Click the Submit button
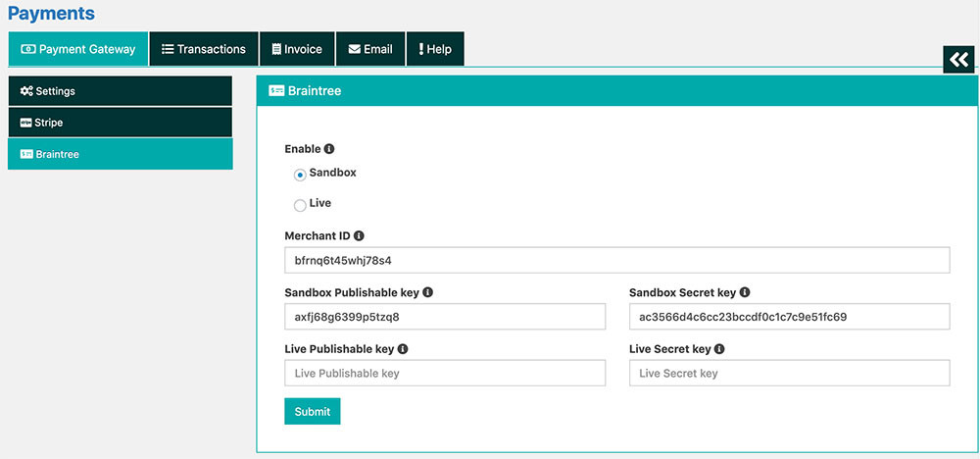The height and width of the screenshot is (459, 980). (313, 412)
